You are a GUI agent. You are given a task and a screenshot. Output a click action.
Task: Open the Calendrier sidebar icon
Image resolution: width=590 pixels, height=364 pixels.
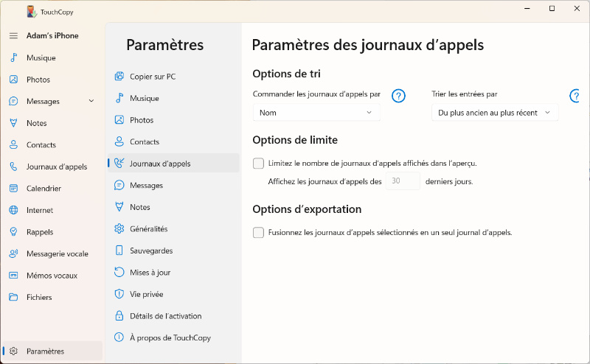(13, 189)
